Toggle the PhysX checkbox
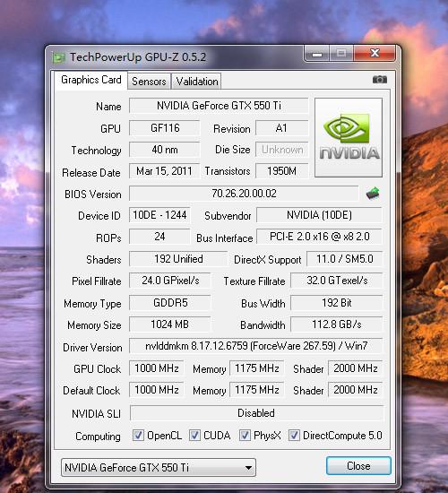The width and height of the screenshot is (448, 493). (x=245, y=436)
